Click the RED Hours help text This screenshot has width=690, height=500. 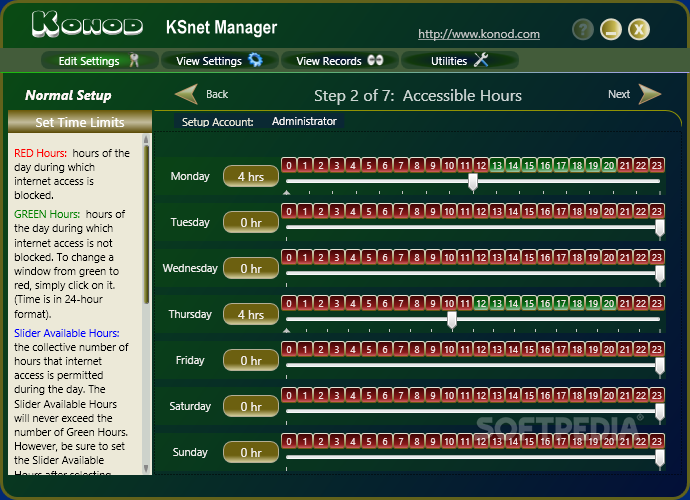[x=40, y=153]
